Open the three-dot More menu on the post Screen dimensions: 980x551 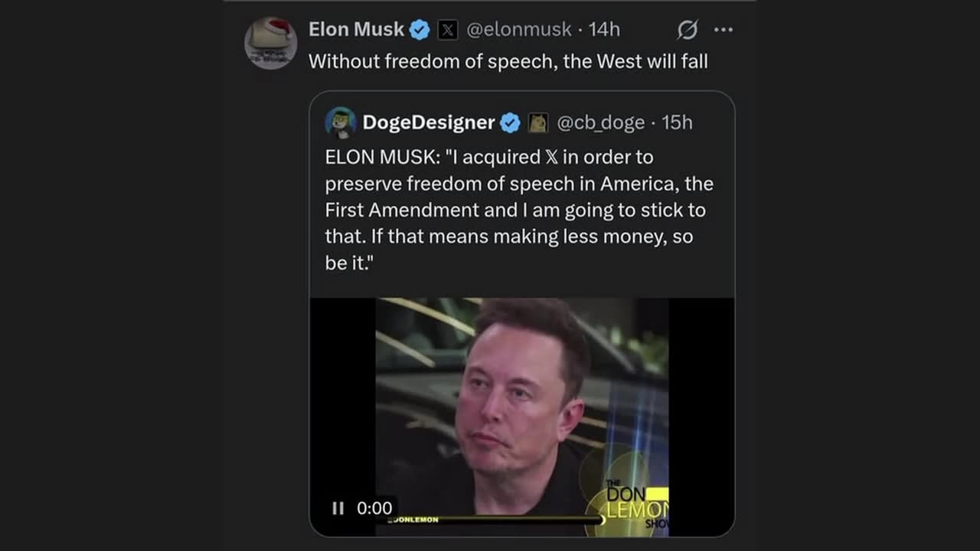(723, 31)
